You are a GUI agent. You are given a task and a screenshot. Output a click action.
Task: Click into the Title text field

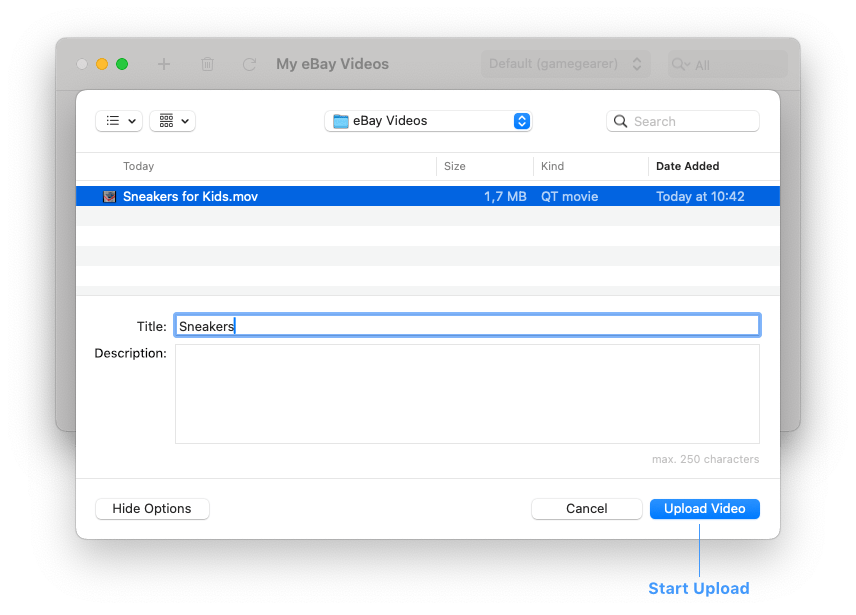[467, 325]
